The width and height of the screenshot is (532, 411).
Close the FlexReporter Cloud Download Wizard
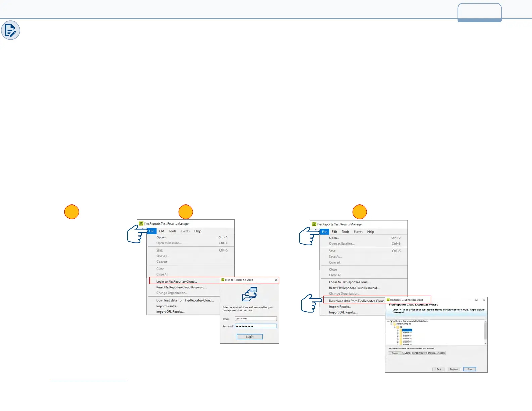click(484, 300)
